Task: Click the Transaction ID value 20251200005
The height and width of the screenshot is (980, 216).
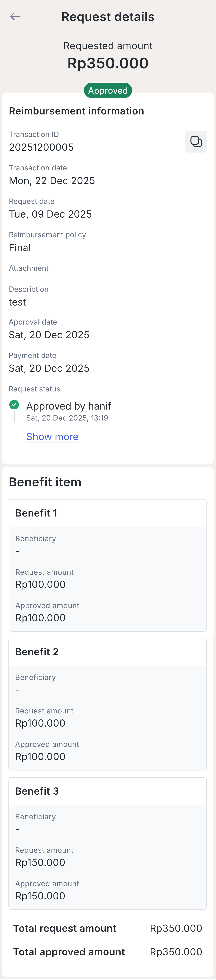Action: (x=41, y=147)
